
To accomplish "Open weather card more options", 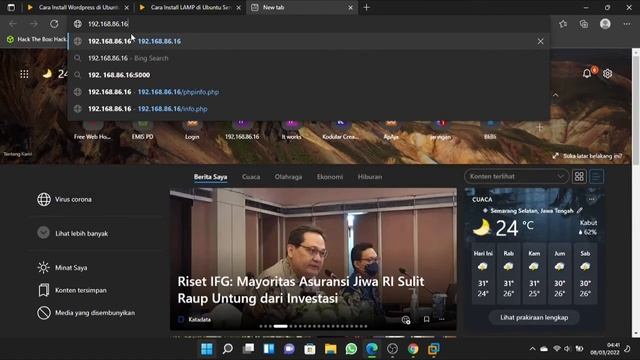I will 592,199.
